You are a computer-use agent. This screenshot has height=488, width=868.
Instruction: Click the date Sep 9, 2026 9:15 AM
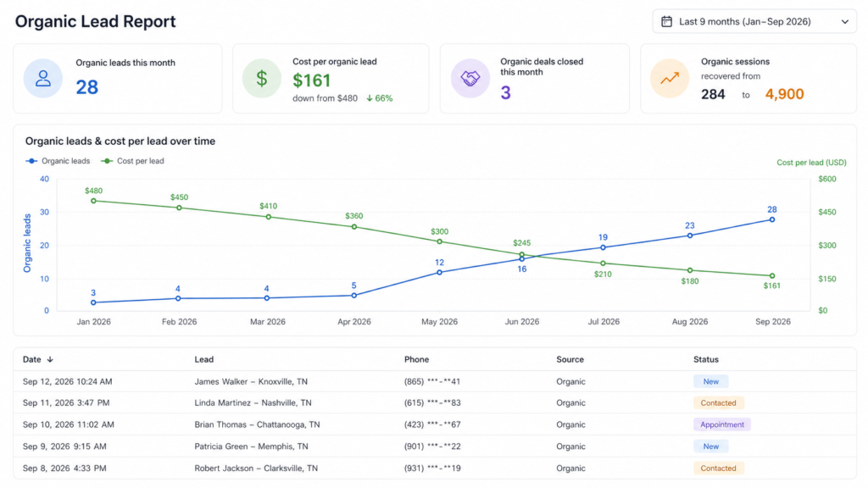click(x=64, y=446)
